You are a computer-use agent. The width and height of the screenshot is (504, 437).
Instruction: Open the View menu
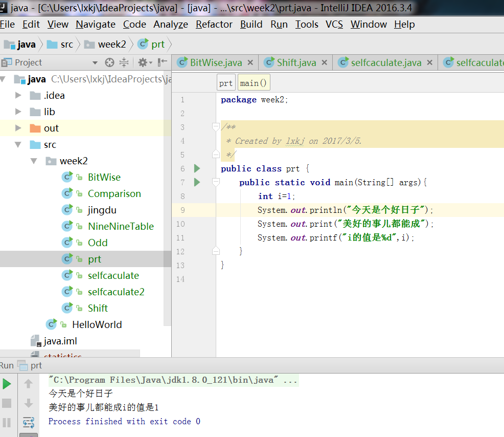[58, 25]
